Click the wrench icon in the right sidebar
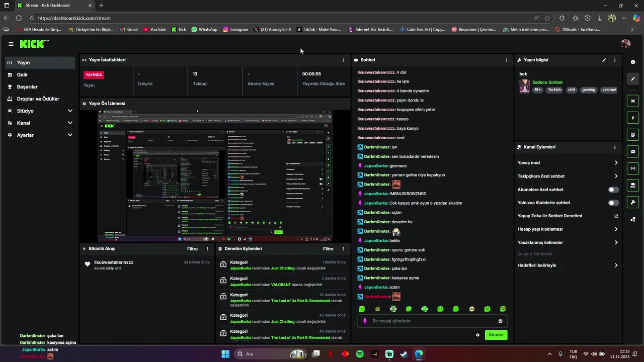The height and width of the screenshot is (362, 644). (x=633, y=202)
